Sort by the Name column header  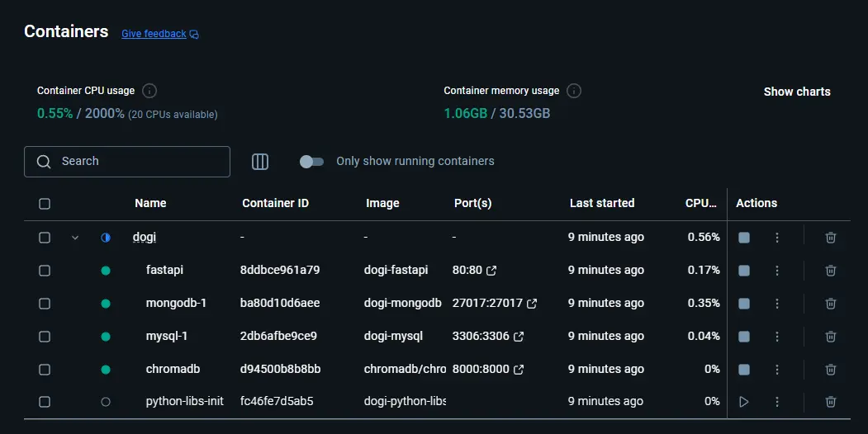pos(150,204)
